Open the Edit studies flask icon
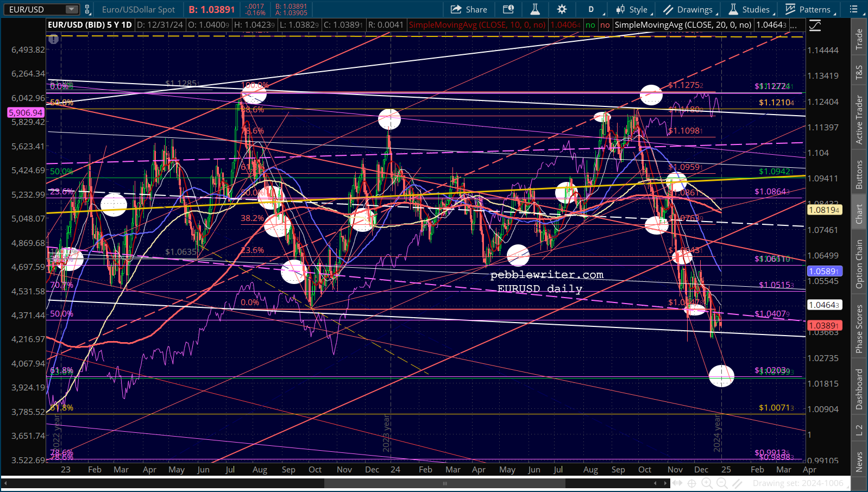The image size is (868, 492). coord(535,9)
